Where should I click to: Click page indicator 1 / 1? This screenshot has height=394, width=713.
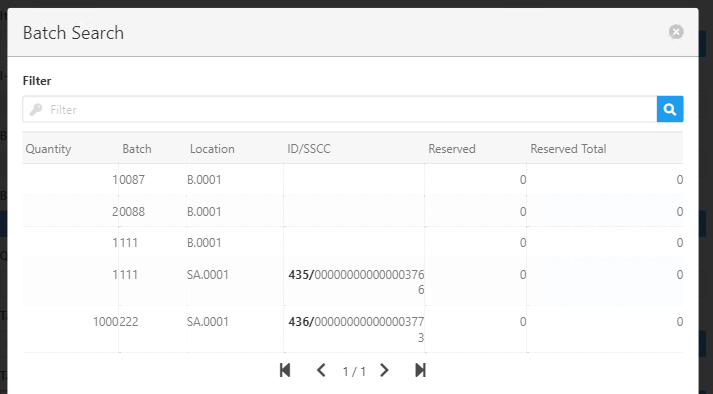(354, 372)
